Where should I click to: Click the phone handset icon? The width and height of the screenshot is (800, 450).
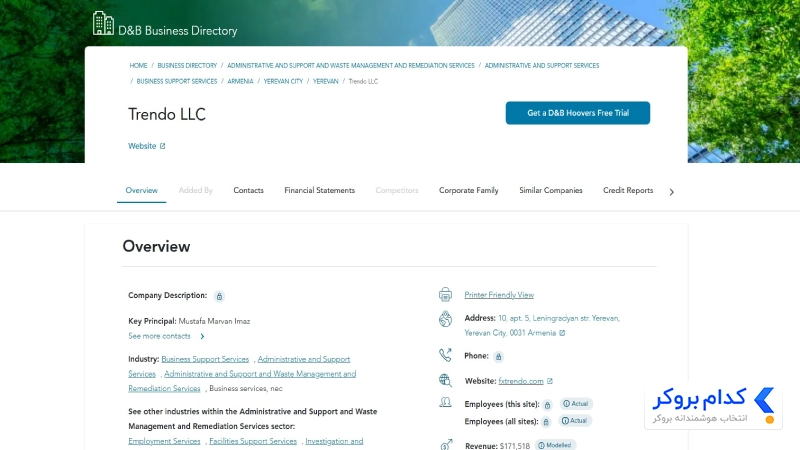pyautogui.click(x=445, y=355)
